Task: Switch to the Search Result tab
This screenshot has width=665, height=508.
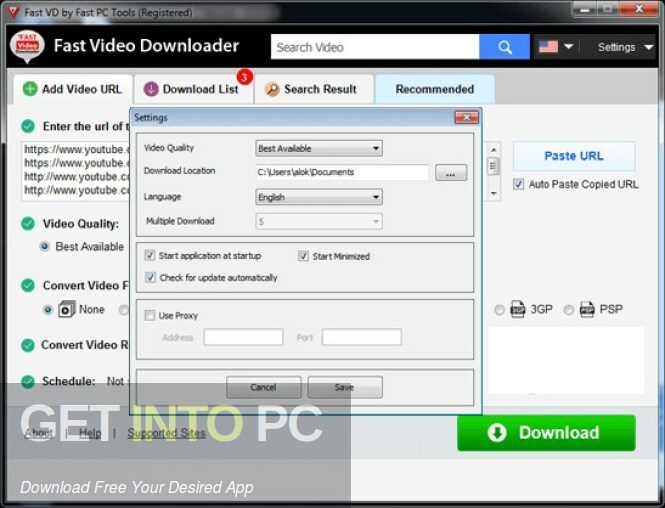Action: (314, 89)
